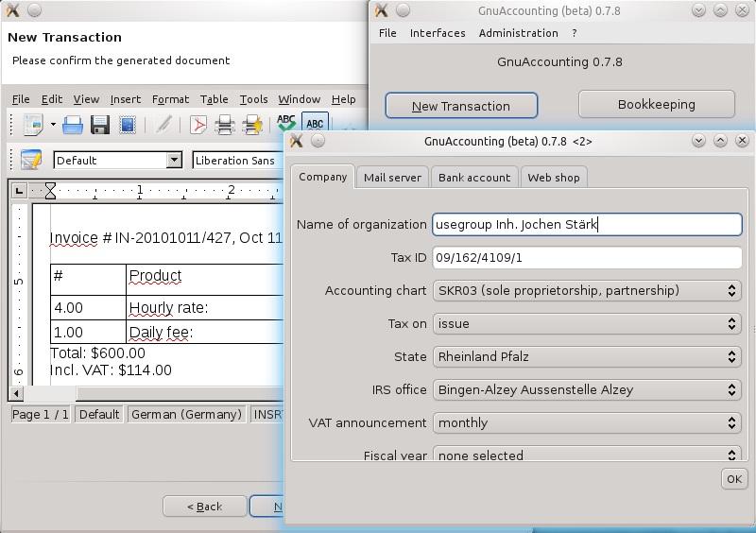Click the Tax ID input field
Viewport: 756px width, 533px height.
[587, 258]
